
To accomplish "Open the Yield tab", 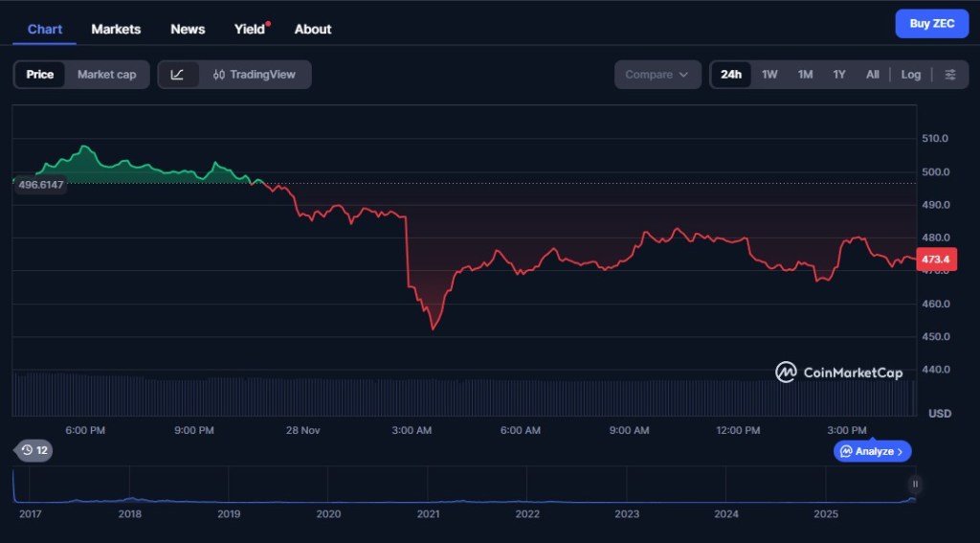I will click(250, 29).
